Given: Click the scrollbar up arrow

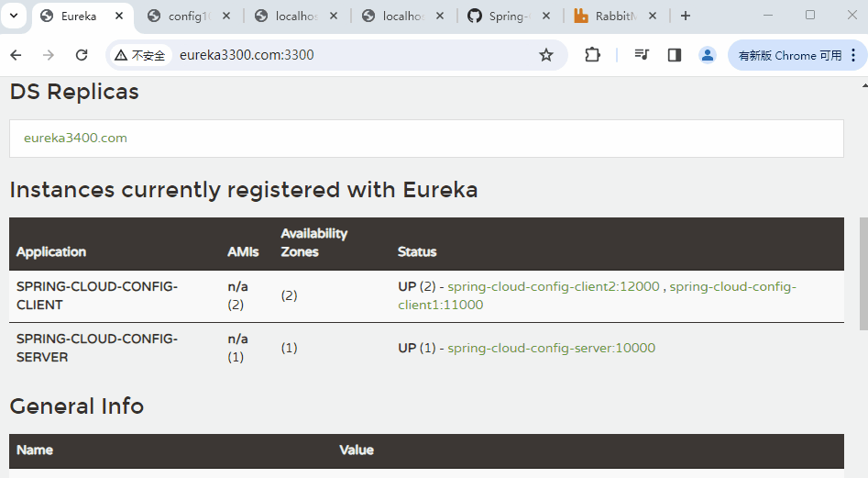Looking at the screenshot, I should [x=864, y=85].
